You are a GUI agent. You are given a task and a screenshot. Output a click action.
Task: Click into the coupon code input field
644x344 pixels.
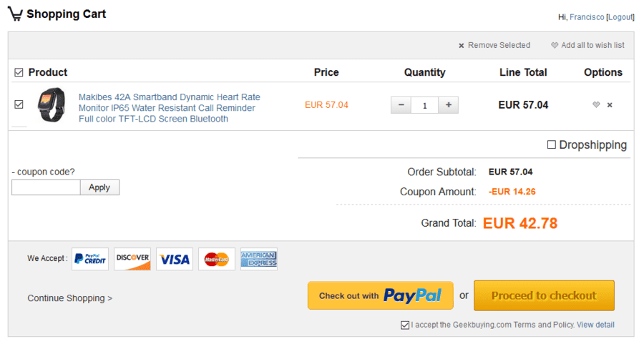46,187
